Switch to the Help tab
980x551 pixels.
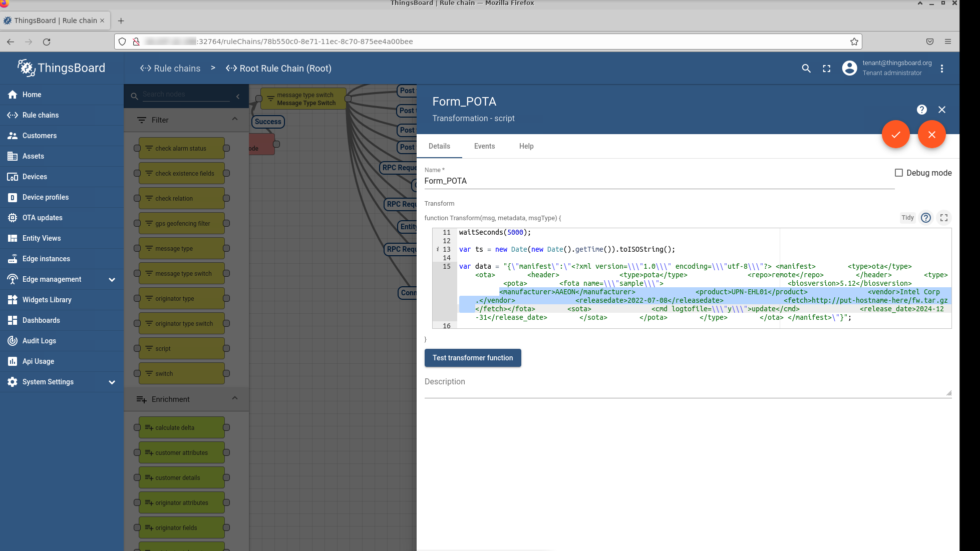pos(526,146)
